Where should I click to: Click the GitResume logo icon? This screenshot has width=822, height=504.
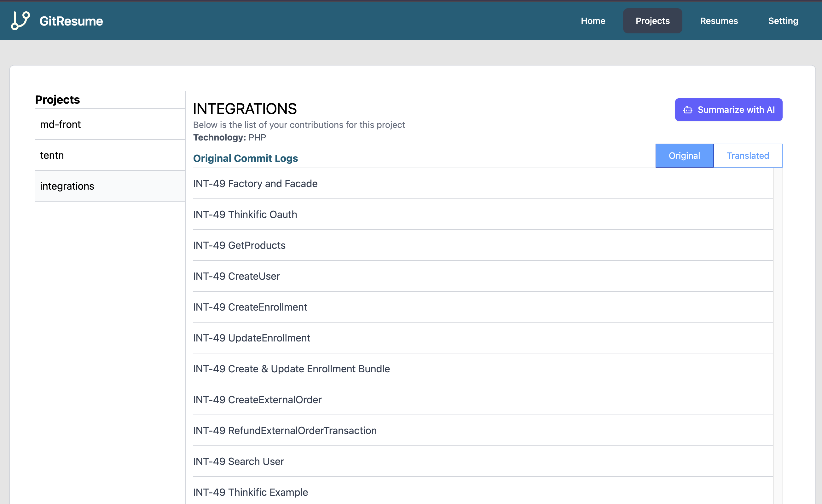pyautogui.click(x=19, y=21)
